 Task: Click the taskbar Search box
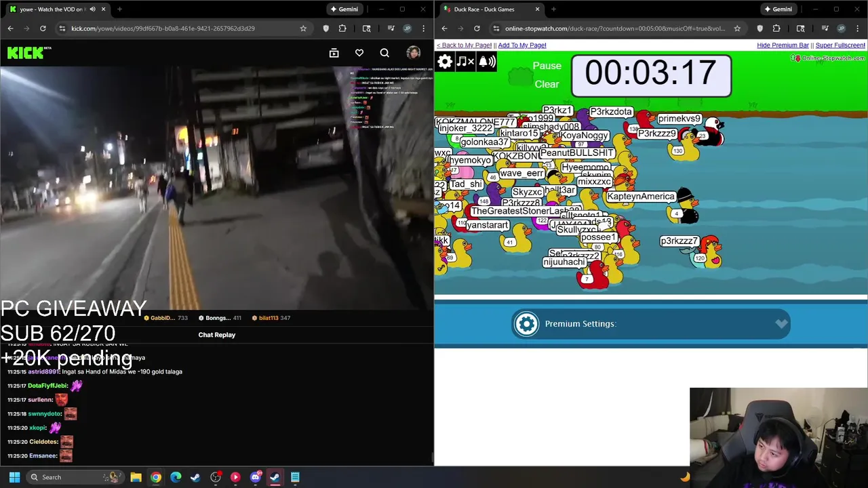coord(75,477)
